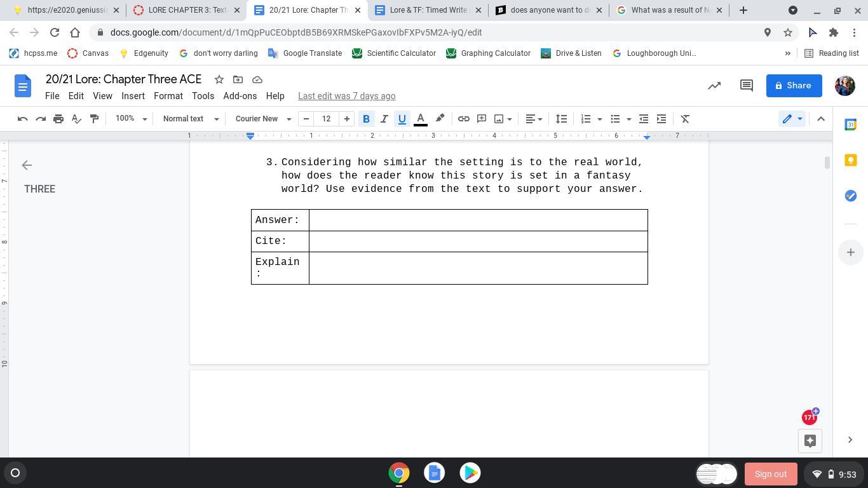Toggle Underline formatting
868x488 pixels.
(402, 119)
